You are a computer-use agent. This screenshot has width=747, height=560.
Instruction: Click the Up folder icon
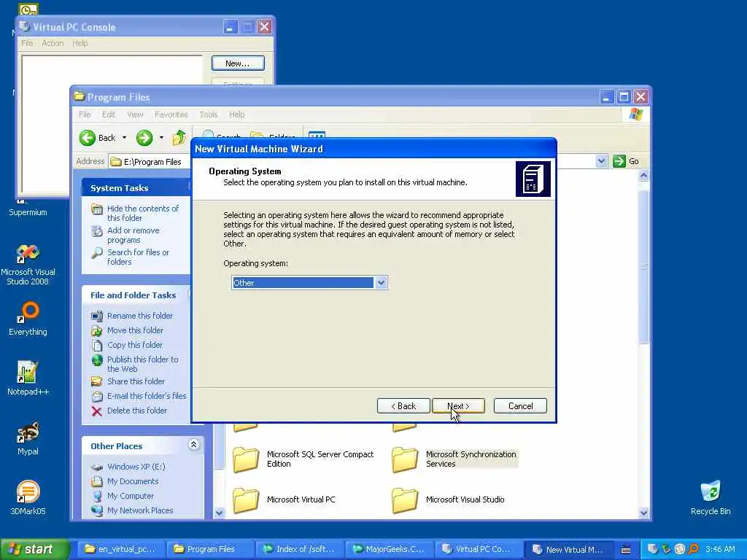point(179,138)
